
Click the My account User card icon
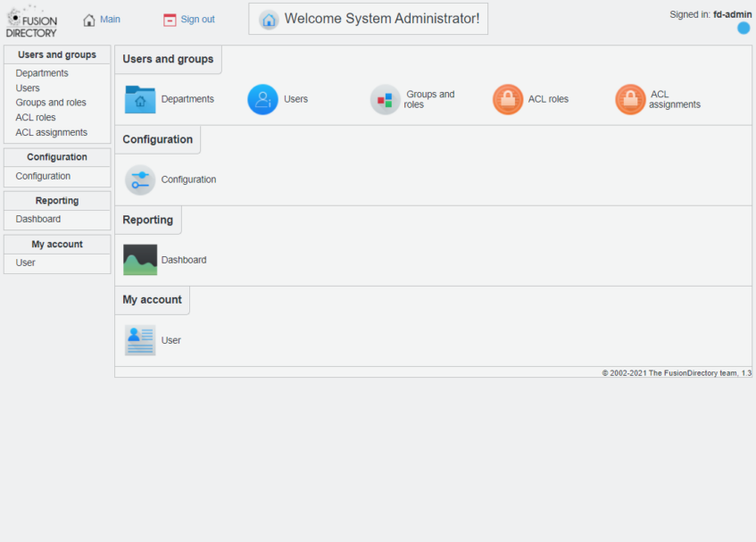coord(140,340)
